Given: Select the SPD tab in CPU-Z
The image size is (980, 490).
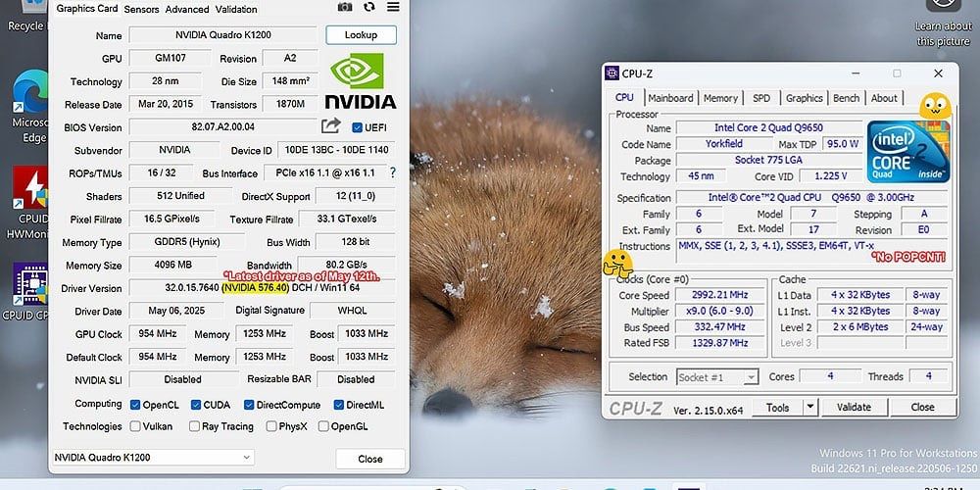Looking at the screenshot, I should click(x=761, y=98).
